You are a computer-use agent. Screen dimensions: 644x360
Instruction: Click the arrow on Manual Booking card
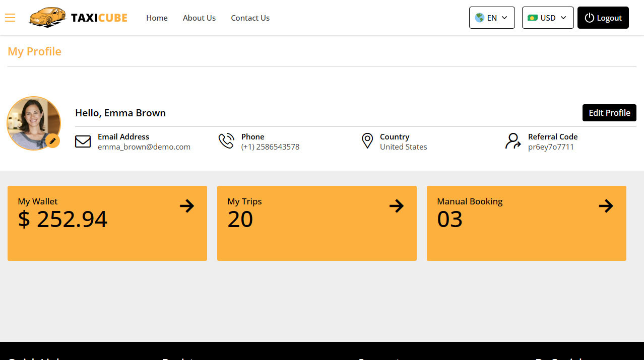(606, 206)
